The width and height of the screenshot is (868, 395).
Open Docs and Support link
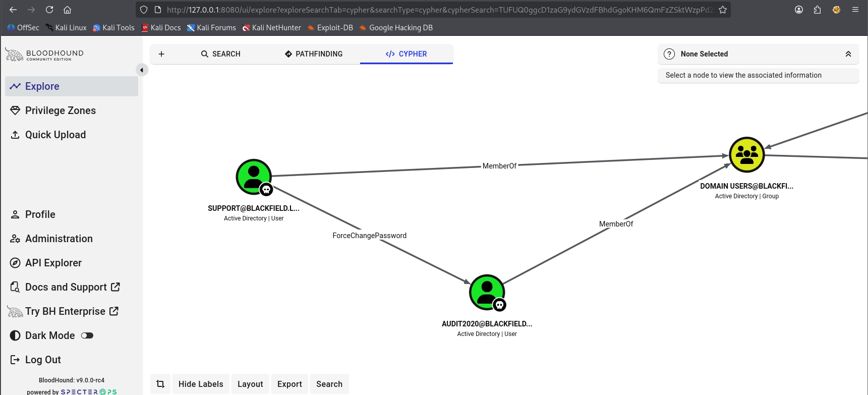pos(72,287)
